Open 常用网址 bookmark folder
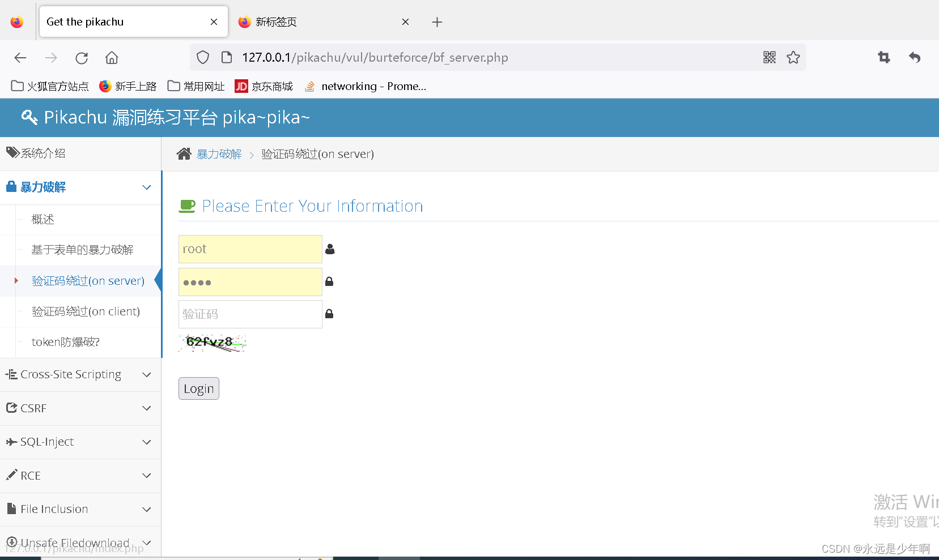The image size is (939, 560). tap(196, 86)
